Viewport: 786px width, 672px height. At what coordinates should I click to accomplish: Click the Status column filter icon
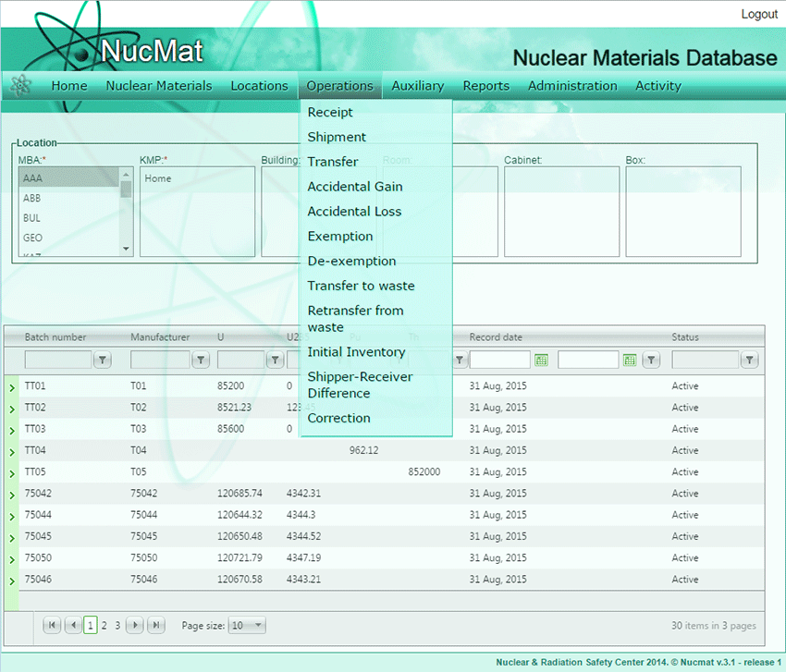click(x=749, y=360)
